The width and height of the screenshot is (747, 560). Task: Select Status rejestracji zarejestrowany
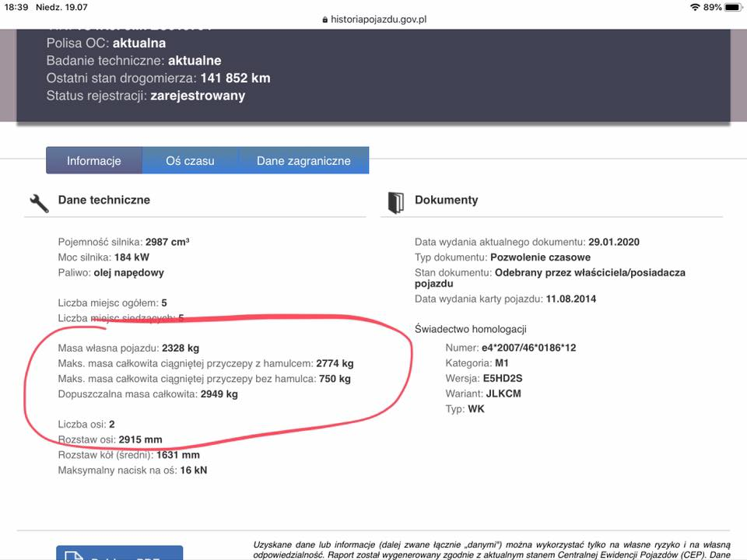click(146, 96)
